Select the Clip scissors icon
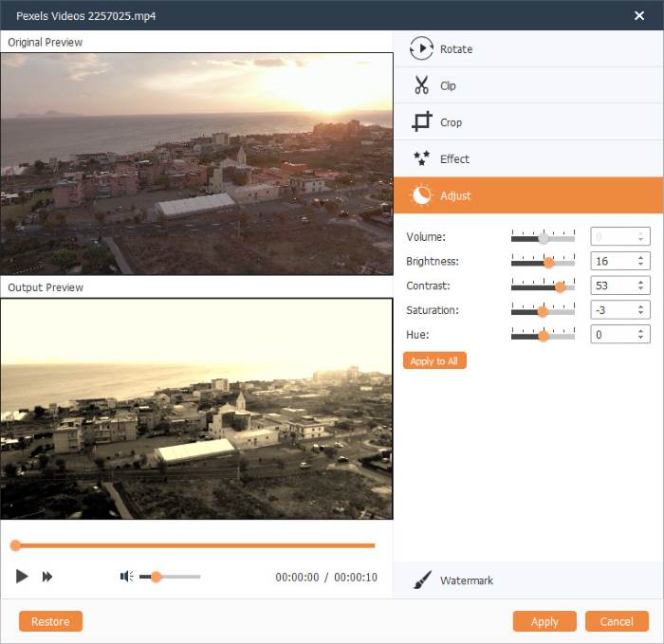Screen dimensions: 664x644 pos(421,84)
